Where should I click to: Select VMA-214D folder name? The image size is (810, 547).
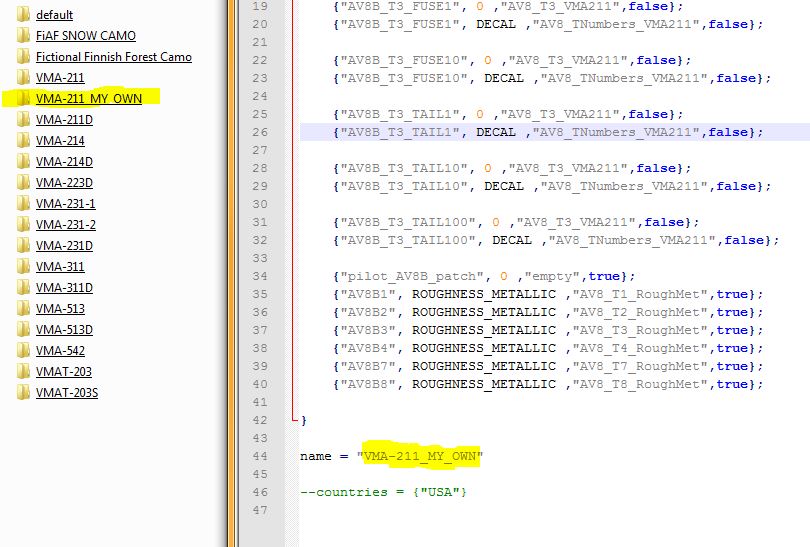tap(64, 162)
